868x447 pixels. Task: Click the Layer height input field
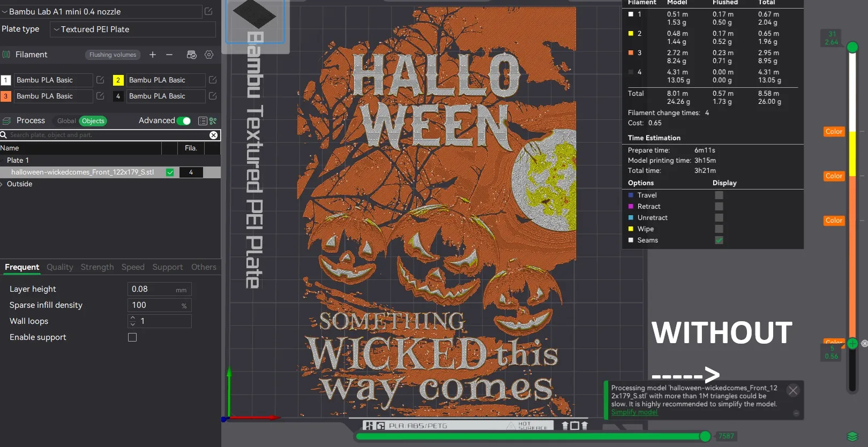[160, 289]
